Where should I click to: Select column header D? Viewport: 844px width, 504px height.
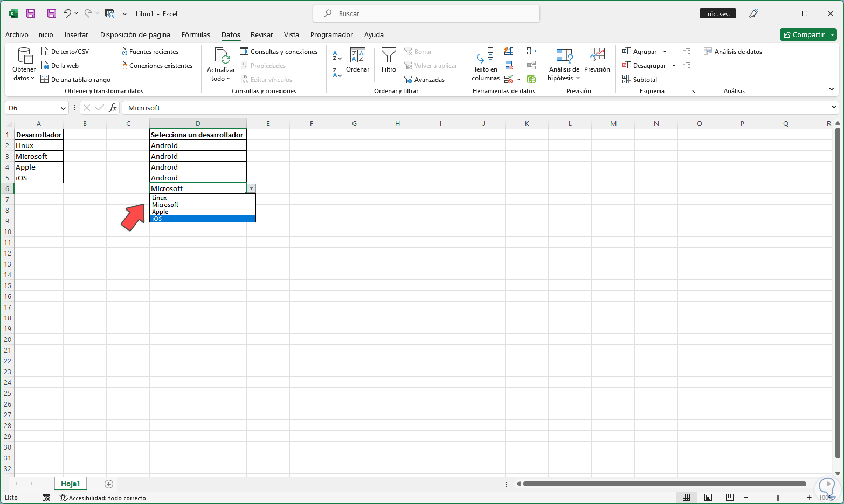(x=198, y=124)
